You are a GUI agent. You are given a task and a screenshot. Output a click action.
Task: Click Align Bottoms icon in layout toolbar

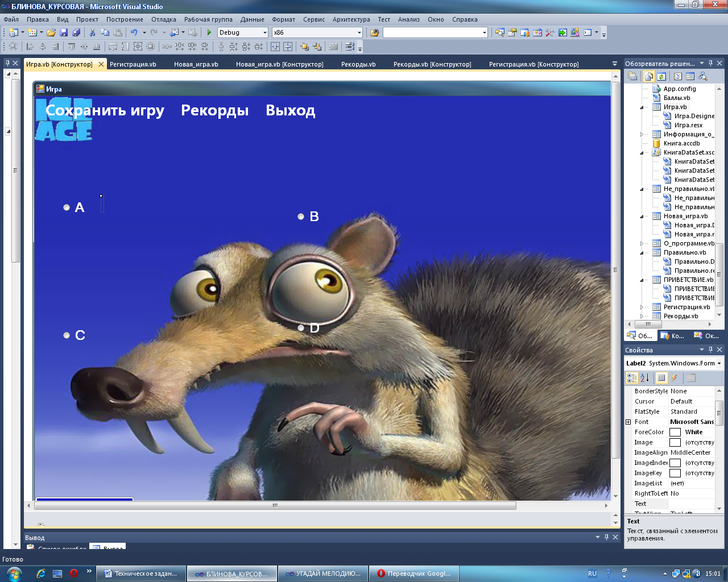(x=97, y=47)
